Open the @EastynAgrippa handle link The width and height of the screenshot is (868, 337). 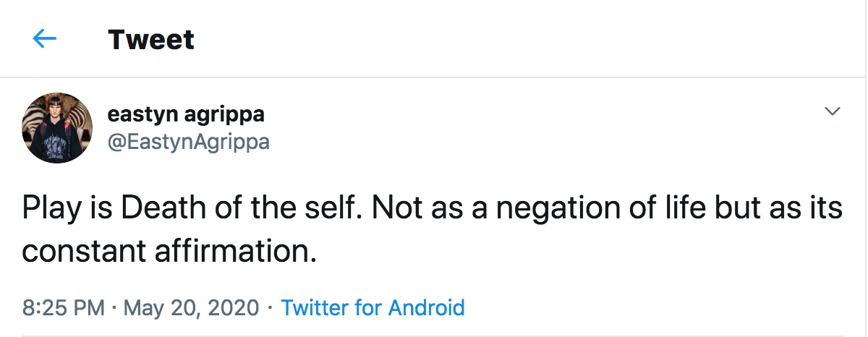(188, 141)
